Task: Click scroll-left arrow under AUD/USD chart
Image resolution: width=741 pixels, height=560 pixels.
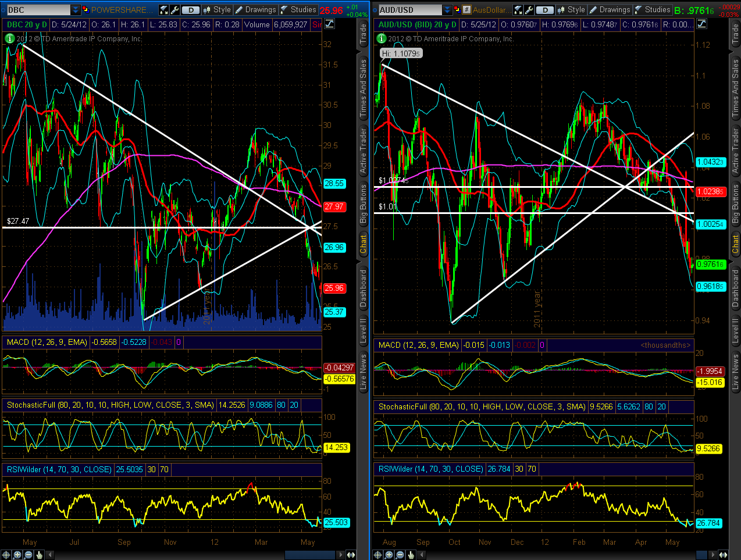Action: (422, 555)
